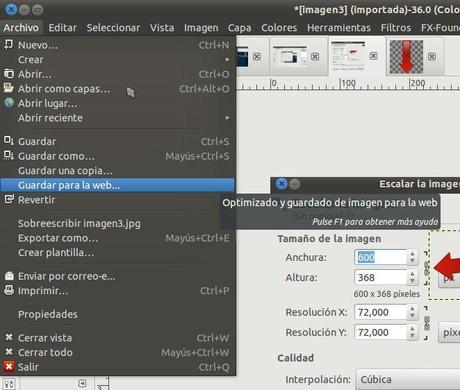Screen dimensions: 460x390
Task: Select the red arrow image tab thumbnail
Action: pos(406,57)
